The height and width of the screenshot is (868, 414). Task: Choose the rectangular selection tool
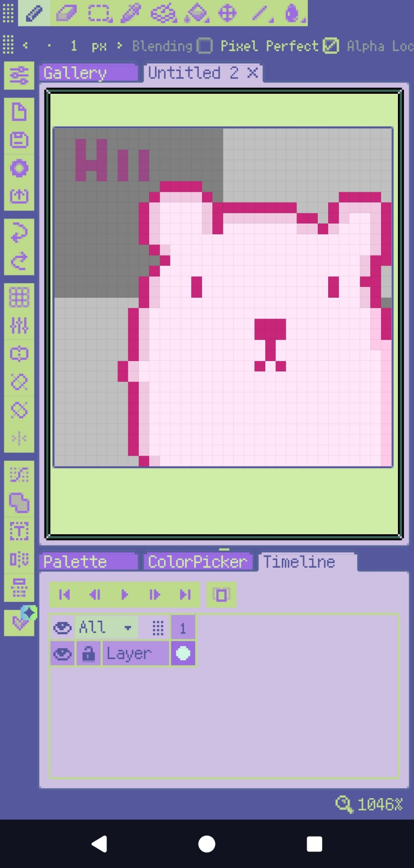pos(100,13)
